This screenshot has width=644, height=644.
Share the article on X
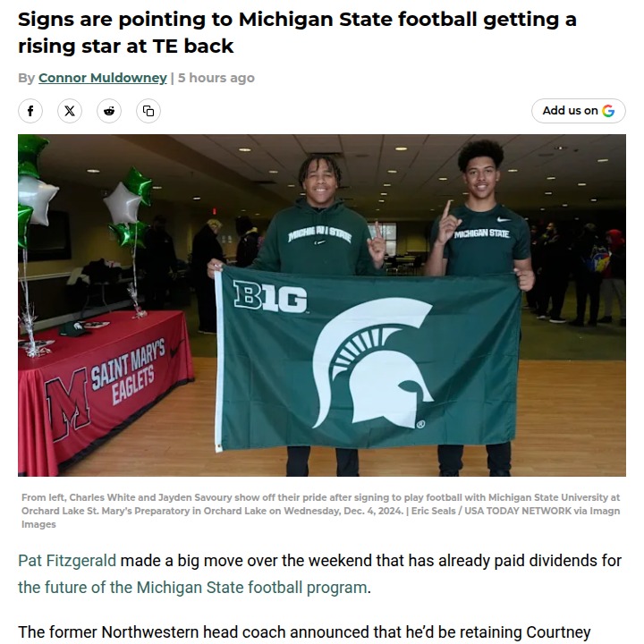pos(70,111)
